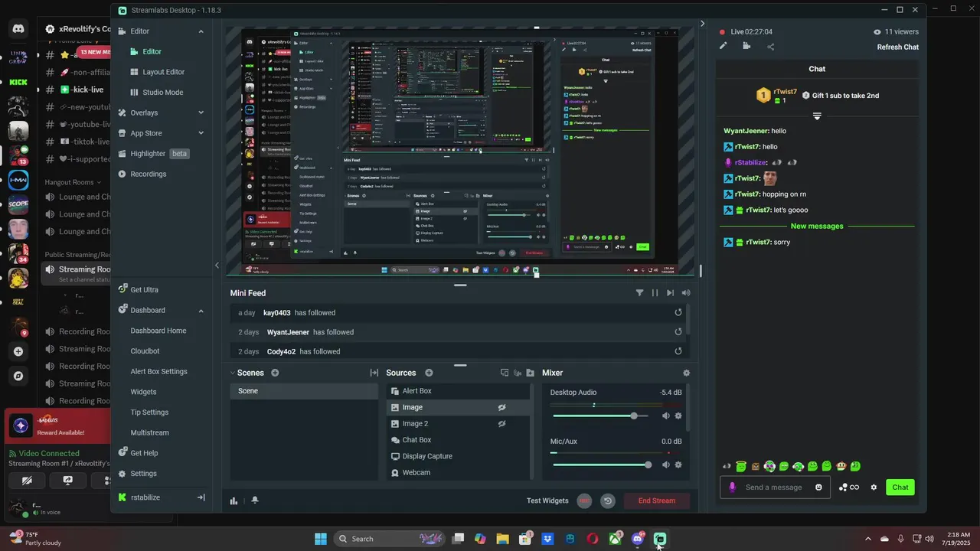This screenshot has width=980, height=551.
Task: Show the hidden Image 2 source
Action: [x=502, y=423]
